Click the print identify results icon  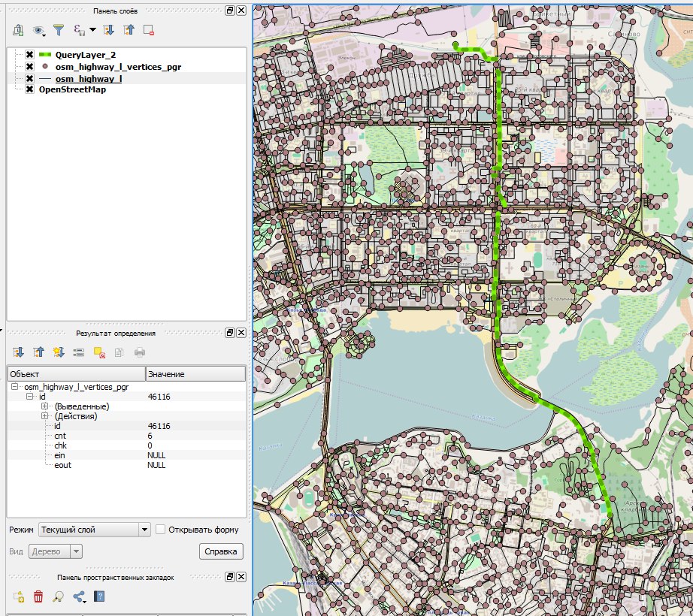[140, 352]
